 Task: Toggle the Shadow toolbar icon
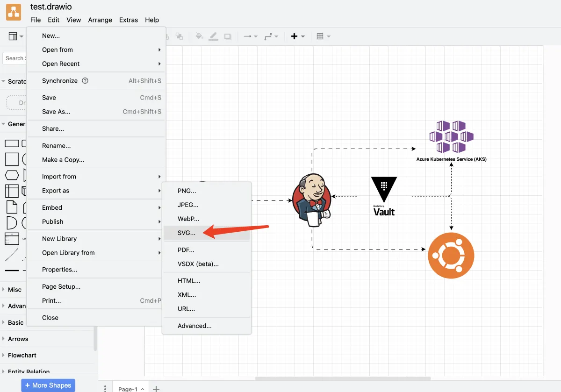(228, 36)
